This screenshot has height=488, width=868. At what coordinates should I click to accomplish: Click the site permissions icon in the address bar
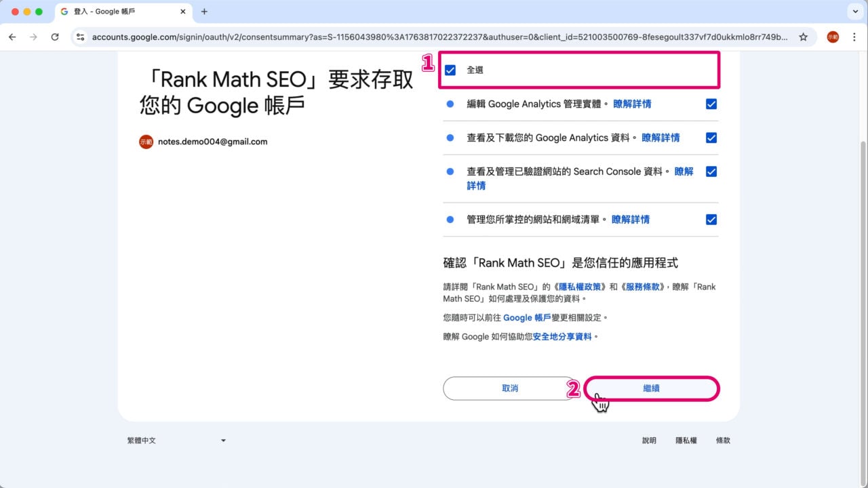(x=80, y=37)
